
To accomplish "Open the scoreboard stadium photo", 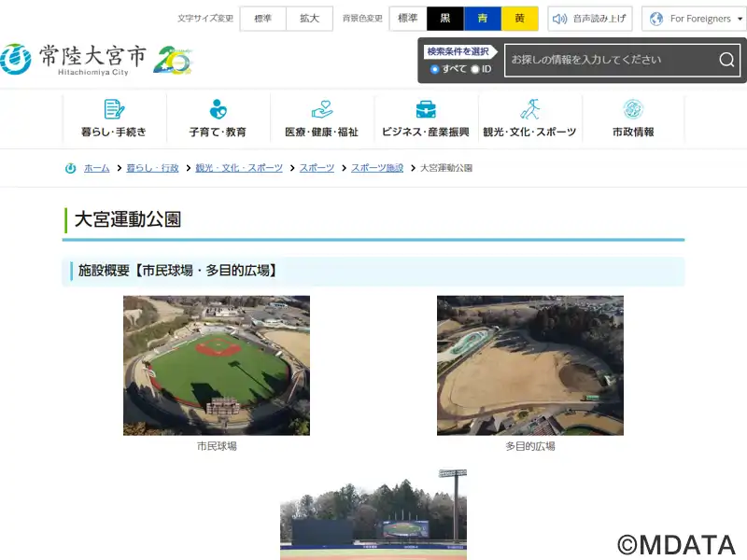I will [x=373, y=514].
